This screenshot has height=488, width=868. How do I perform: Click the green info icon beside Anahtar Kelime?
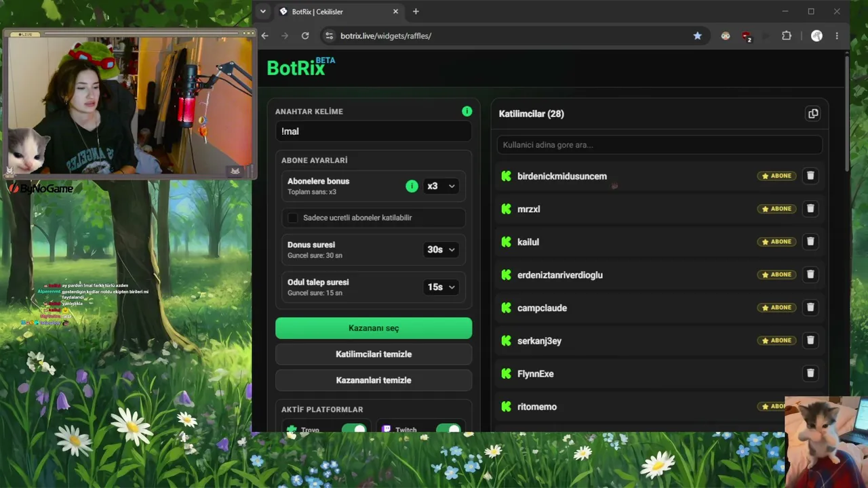click(467, 111)
